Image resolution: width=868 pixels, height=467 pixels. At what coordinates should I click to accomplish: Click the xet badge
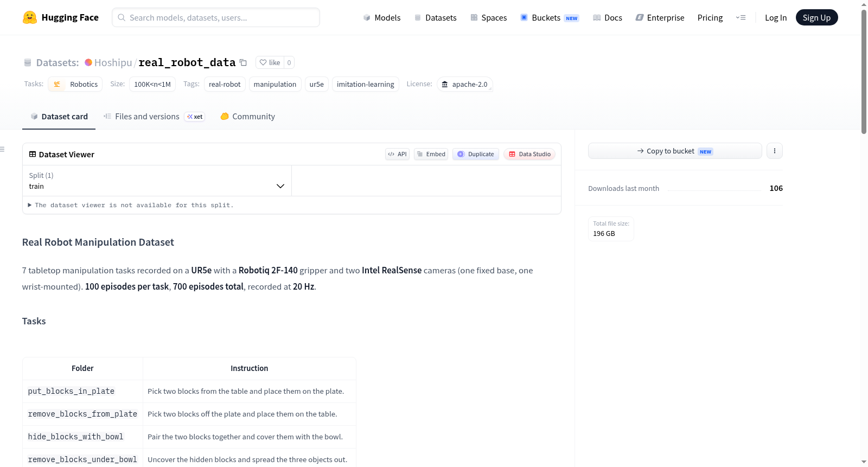coord(195,117)
